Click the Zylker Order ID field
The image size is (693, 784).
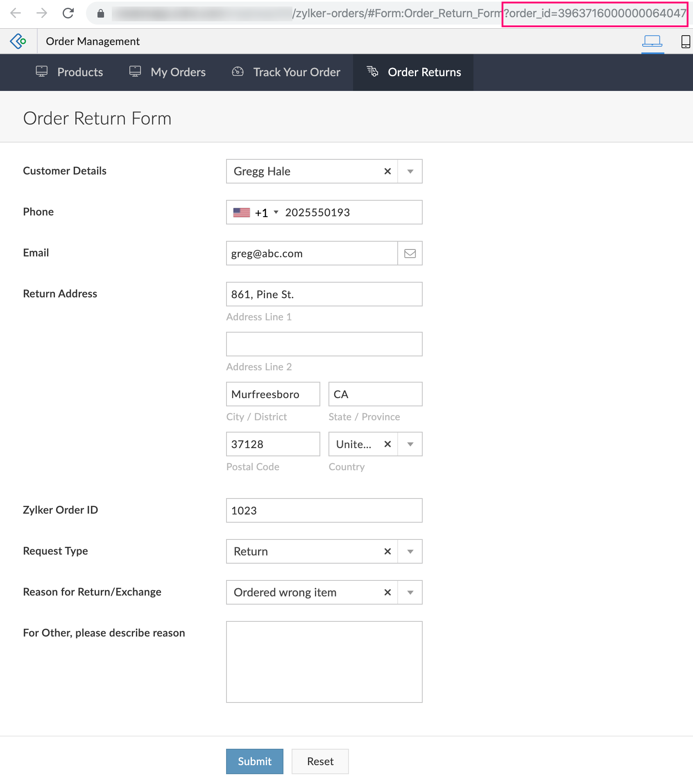click(x=324, y=511)
